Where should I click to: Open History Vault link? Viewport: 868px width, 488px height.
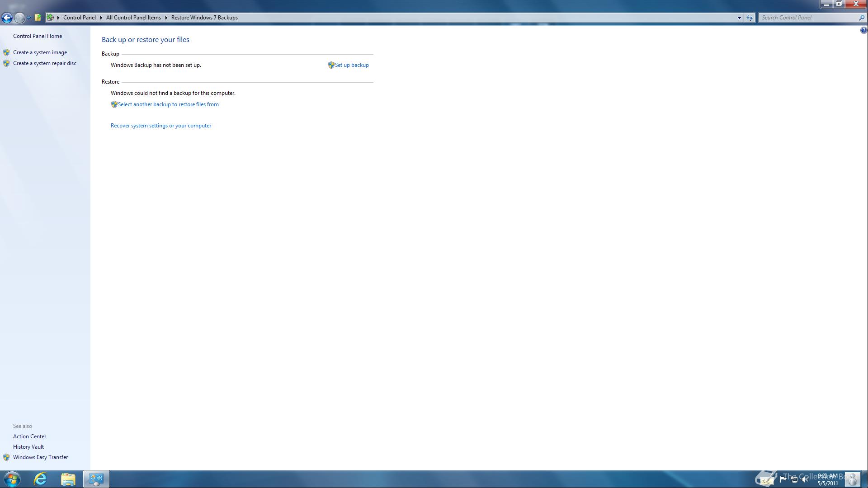[x=28, y=447]
